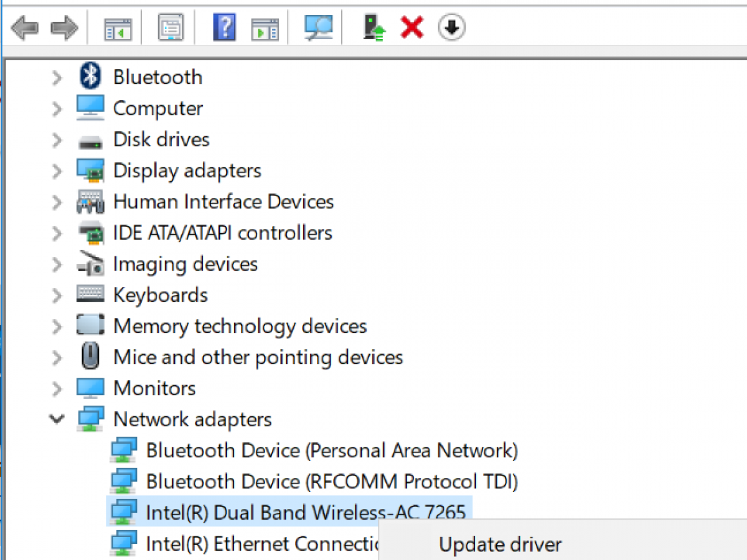Click the Forward arrow toolbar button
The image size is (747, 560).
point(64,27)
